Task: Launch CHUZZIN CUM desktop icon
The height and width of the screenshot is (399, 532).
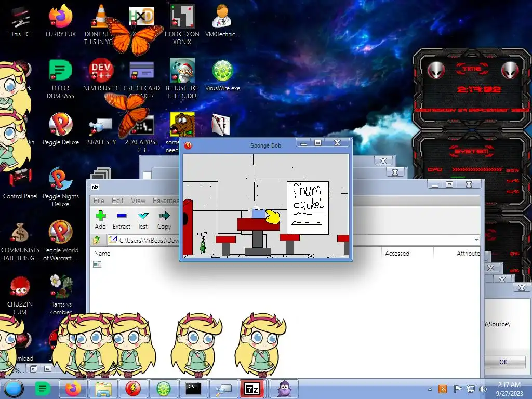Action: pos(20,295)
